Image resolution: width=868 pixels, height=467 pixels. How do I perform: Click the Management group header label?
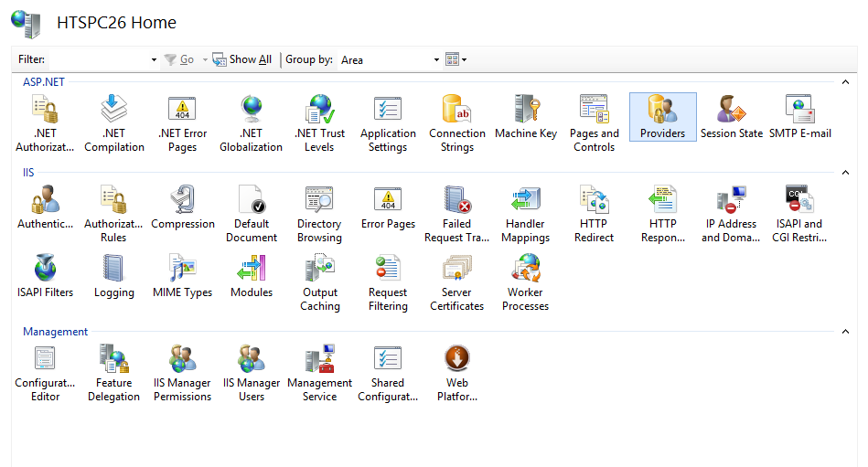(56, 332)
